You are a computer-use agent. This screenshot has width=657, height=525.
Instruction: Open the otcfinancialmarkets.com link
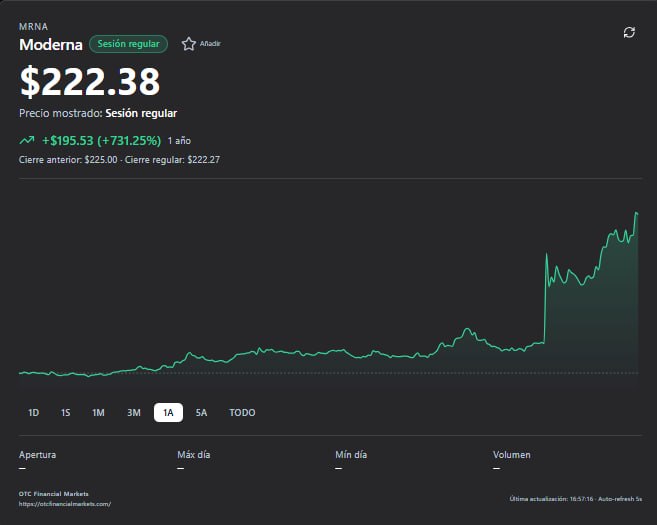tap(65, 504)
